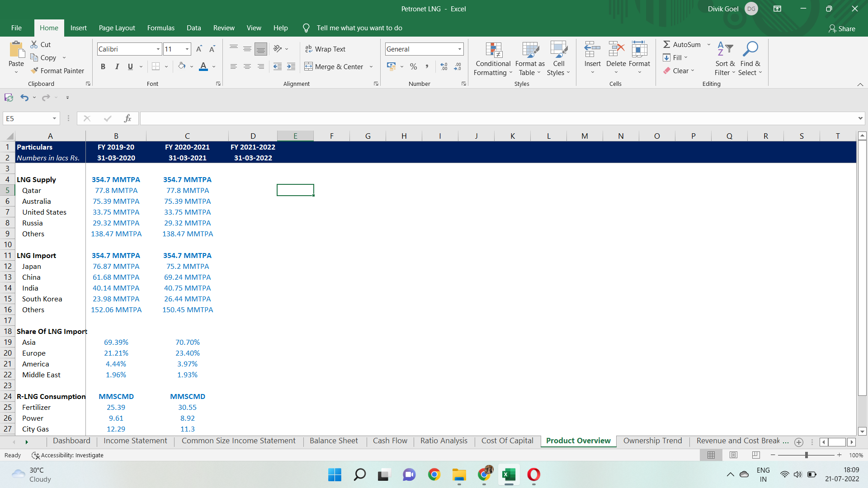Toggle Underline formatting

130,66
